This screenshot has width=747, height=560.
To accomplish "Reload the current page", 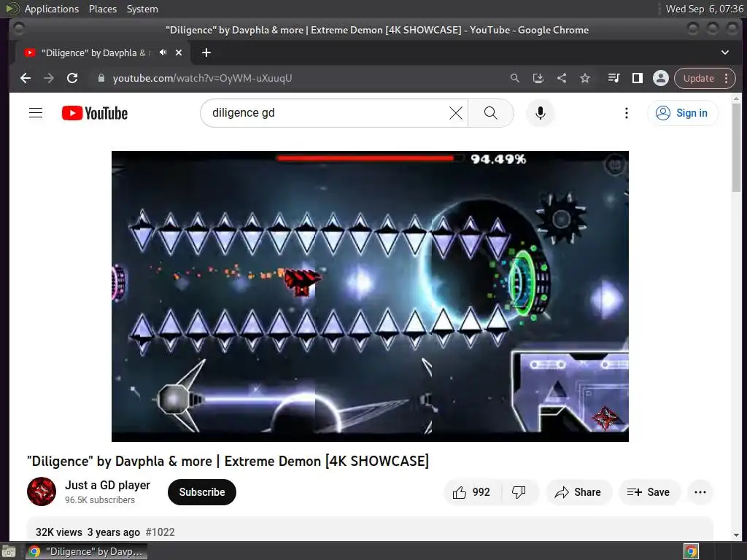I will coord(72,78).
